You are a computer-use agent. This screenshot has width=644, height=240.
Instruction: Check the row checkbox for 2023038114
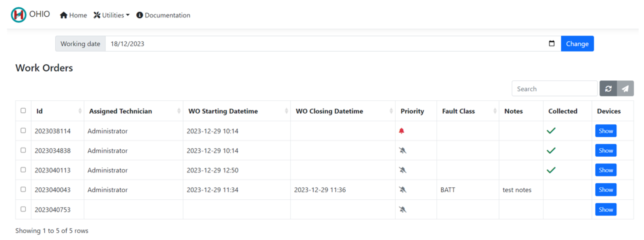tap(23, 130)
